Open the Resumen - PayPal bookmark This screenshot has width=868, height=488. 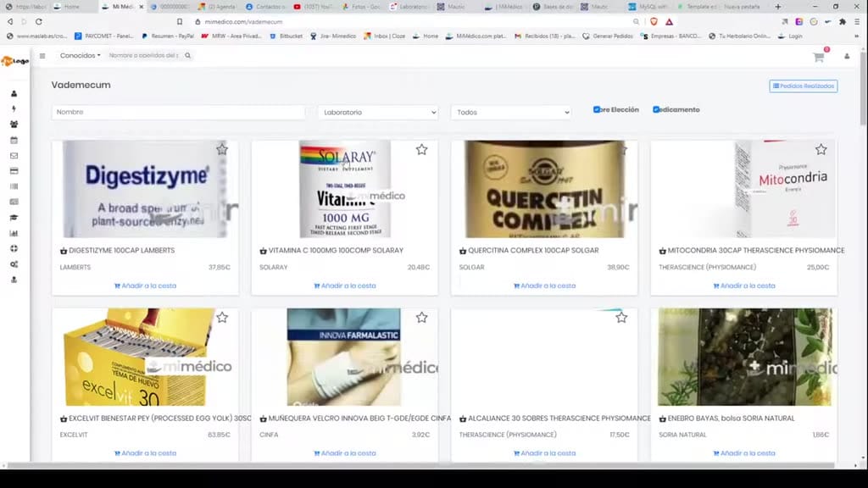click(x=168, y=36)
